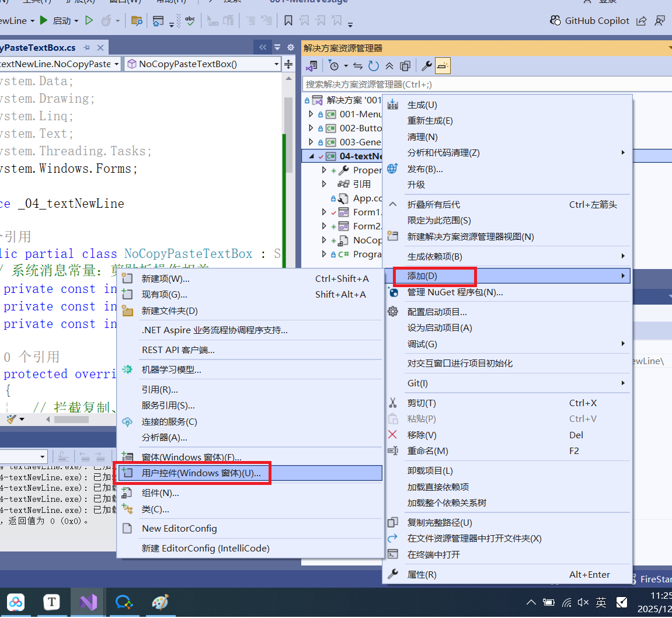The width and height of the screenshot is (672, 618).
Task: Open the NoCopyPasteTextBox() member dropdown
Action: point(276,64)
